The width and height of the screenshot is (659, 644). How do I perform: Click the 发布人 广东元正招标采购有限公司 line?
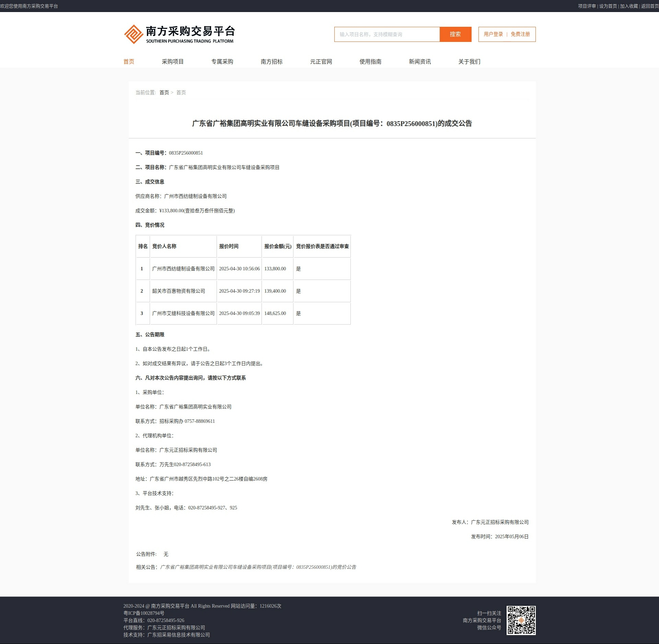tap(490, 522)
